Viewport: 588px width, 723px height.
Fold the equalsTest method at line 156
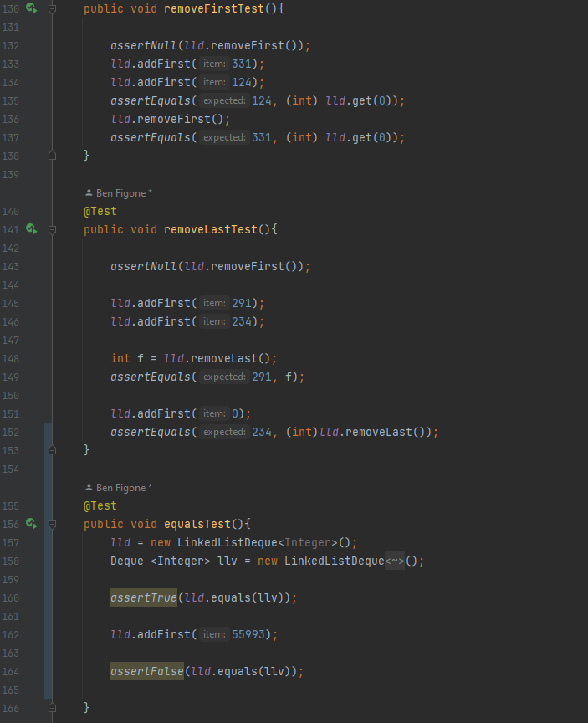click(52, 524)
